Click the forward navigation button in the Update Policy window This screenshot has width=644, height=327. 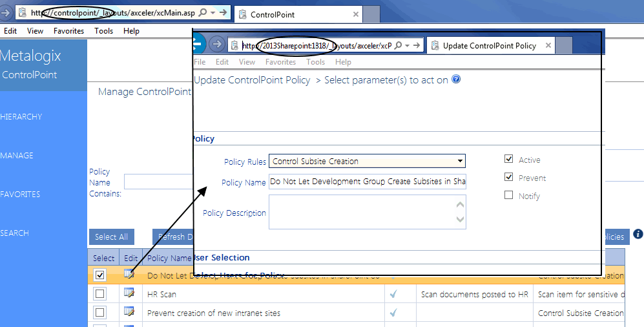[217, 44]
